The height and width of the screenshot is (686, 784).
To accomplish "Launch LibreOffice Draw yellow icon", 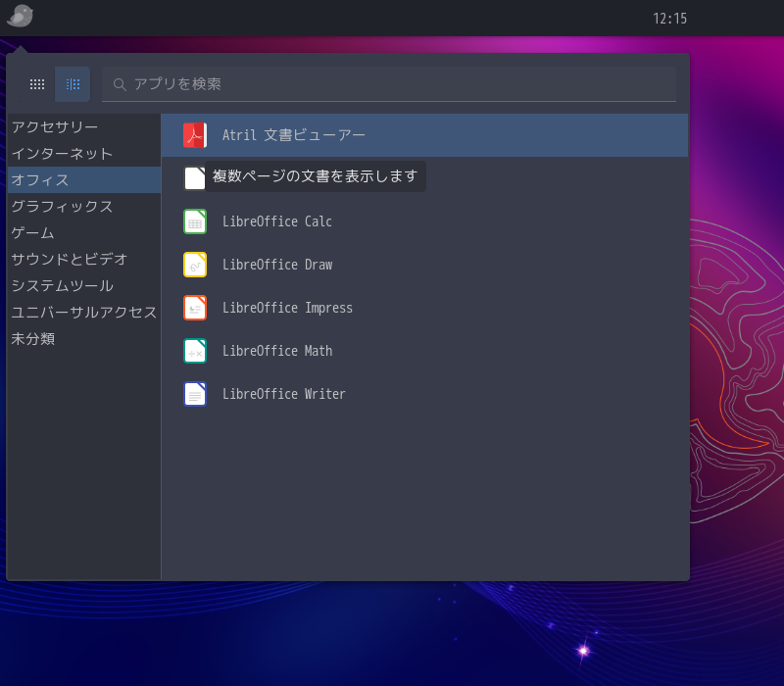I will 195,265.
